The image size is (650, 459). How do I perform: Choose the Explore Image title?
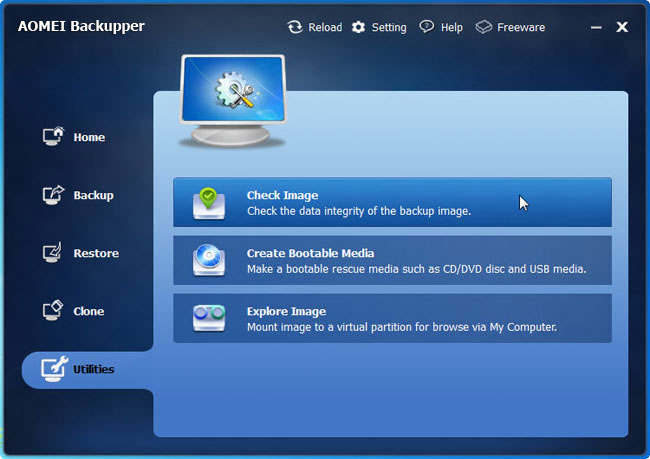(x=286, y=311)
